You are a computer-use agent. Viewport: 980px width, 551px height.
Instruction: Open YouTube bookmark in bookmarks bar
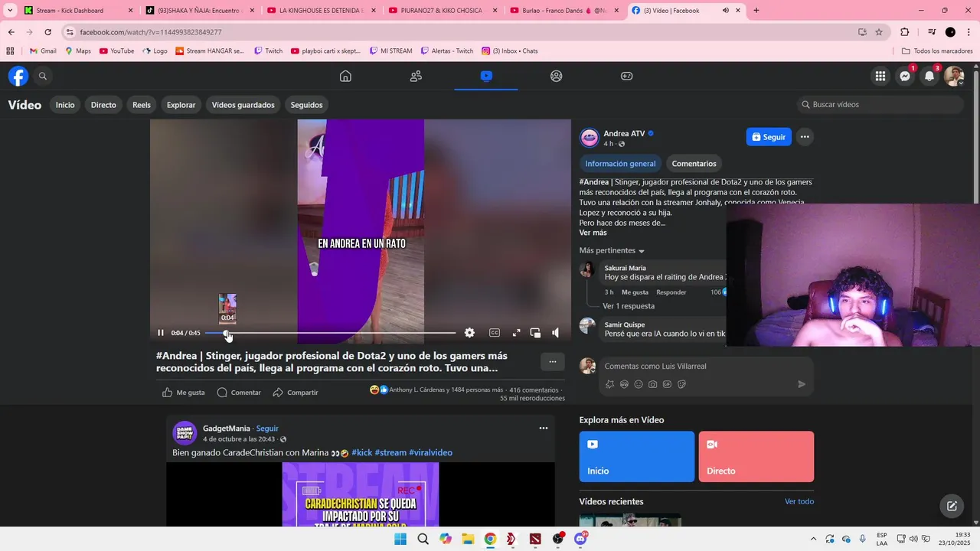pos(116,51)
